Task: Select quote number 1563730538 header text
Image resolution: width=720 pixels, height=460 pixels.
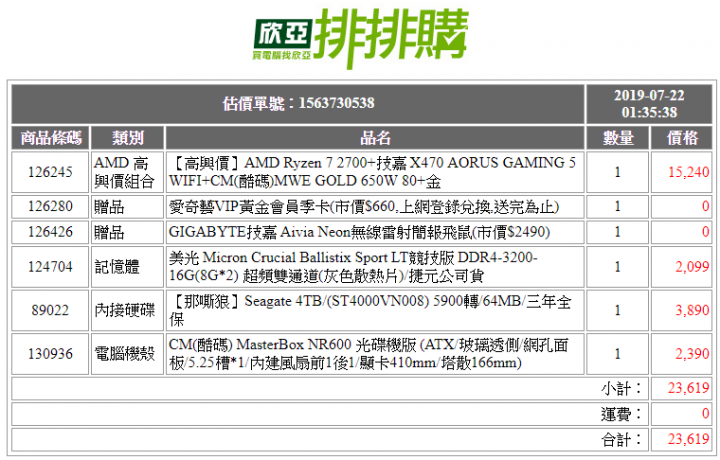Action: [298, 103]
